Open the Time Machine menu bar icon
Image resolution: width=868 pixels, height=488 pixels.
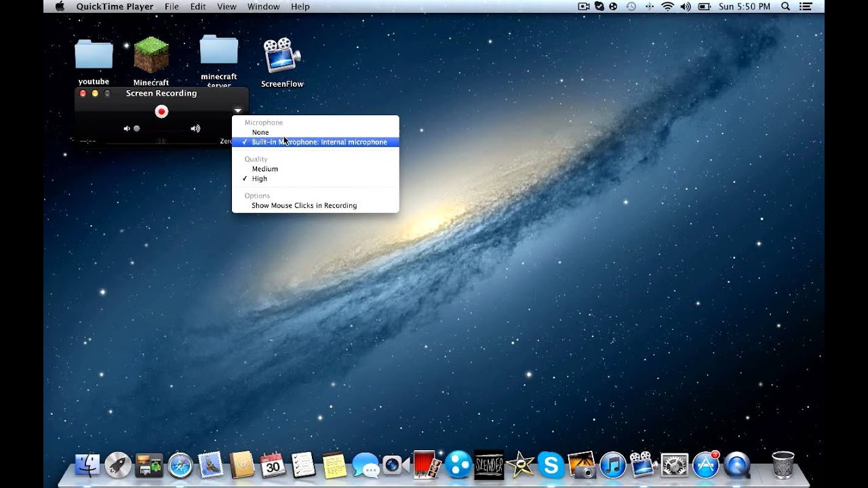(x=631, y=7)
